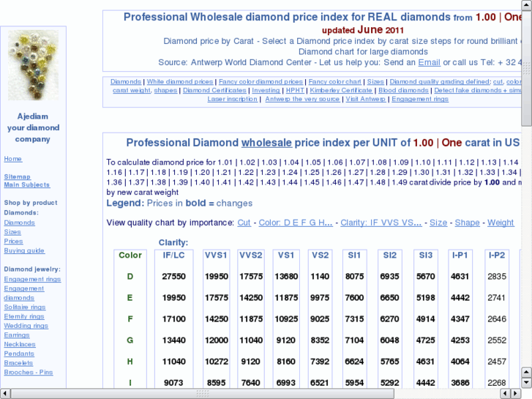This screenshot has height=399, width=532.
Task: Open Fancy color chart link
Action: (x=335, y=81)
